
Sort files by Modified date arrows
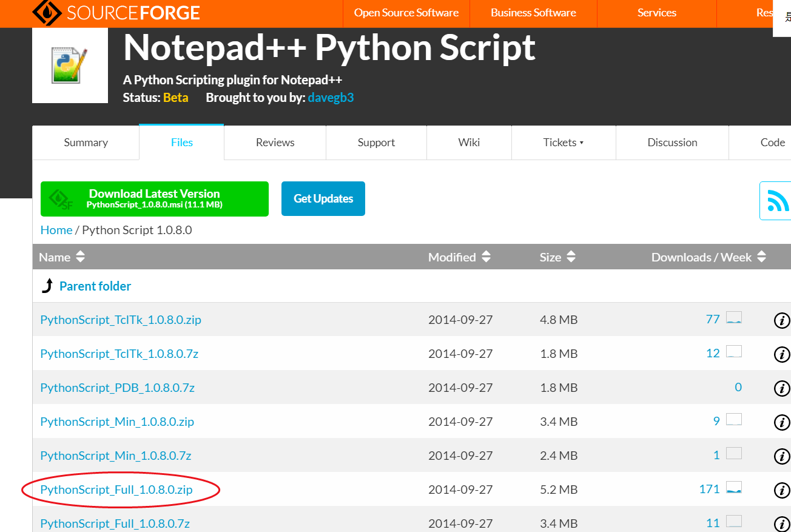[x=486, y=257]
